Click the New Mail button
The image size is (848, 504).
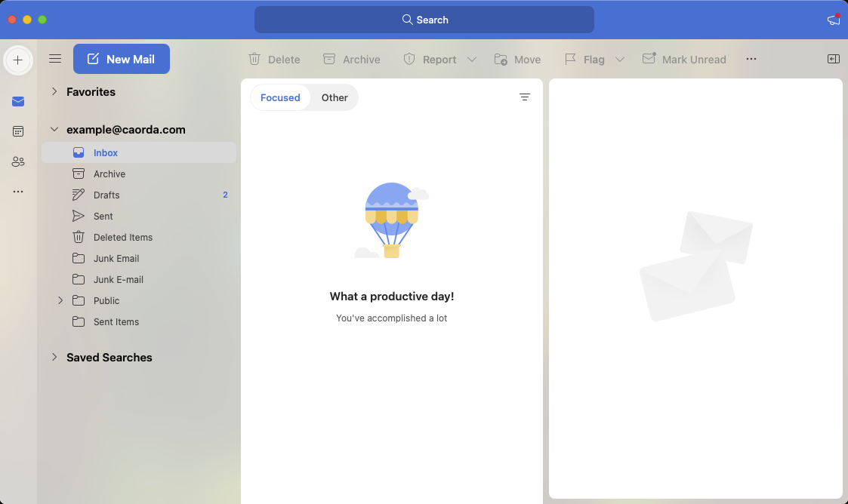(x=122, y=59)
